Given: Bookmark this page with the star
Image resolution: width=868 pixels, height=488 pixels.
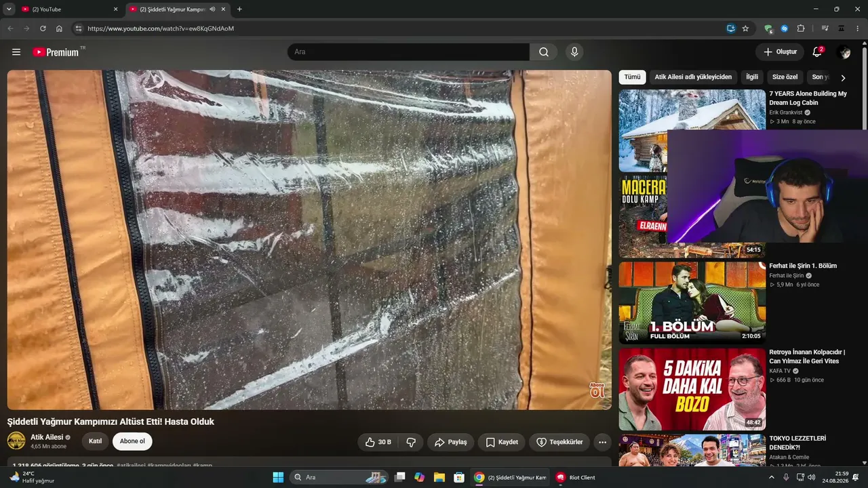Looking at the screenshot, I should 745,28.
